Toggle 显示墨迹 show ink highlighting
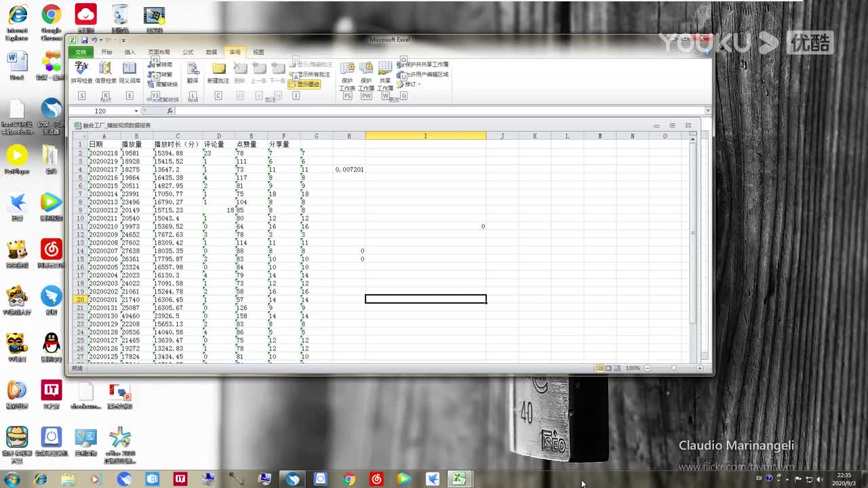 tap(304, 83)
